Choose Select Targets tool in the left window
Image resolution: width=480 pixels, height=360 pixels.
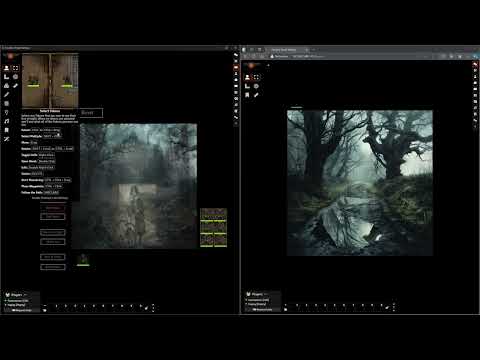15,77
